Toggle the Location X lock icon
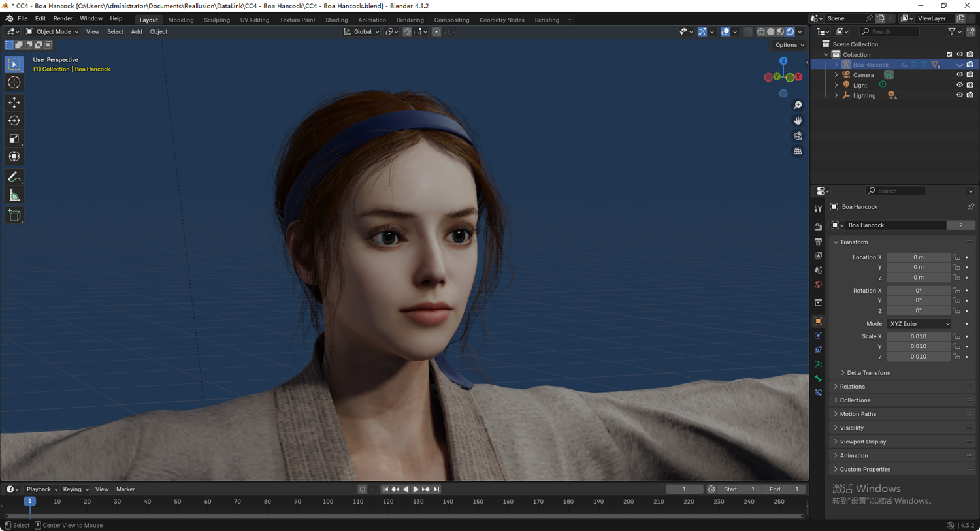Screen dimensions: 980x531 956,257
